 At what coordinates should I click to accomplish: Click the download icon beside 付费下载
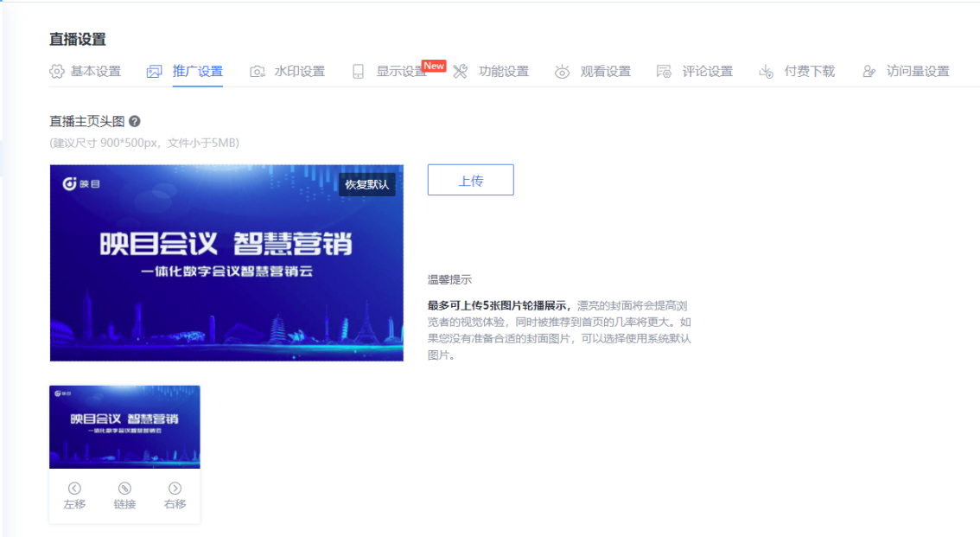click(x=766, y=71)
